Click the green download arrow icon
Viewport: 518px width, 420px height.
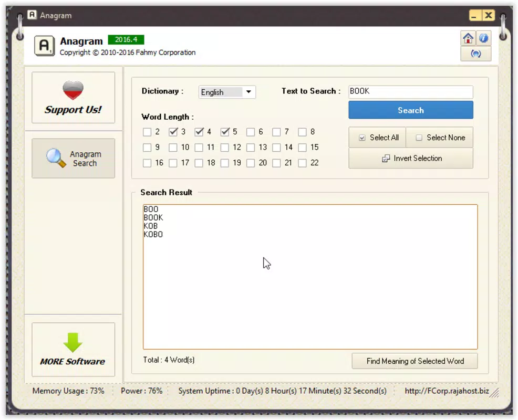click(72, 342)
